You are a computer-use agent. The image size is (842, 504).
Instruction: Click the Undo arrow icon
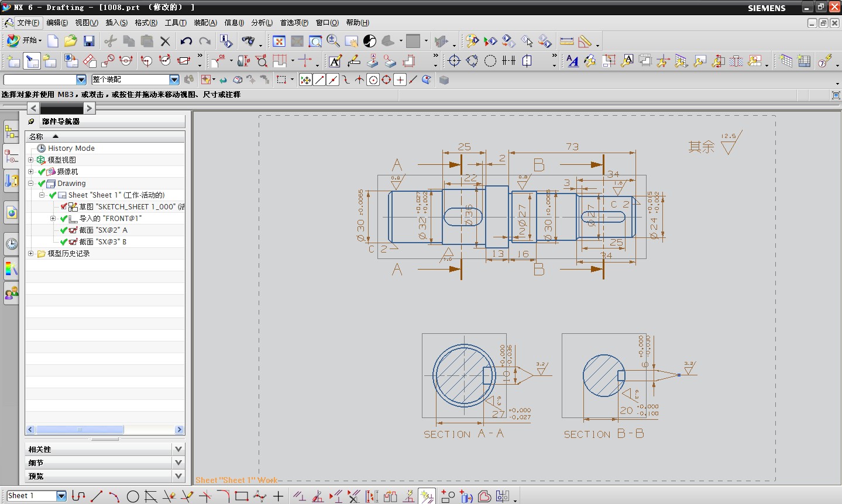click(186, 41)
